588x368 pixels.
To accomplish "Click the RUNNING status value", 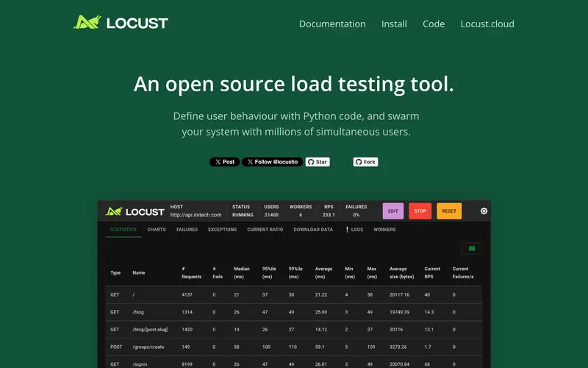I will [x=243, y=215].
